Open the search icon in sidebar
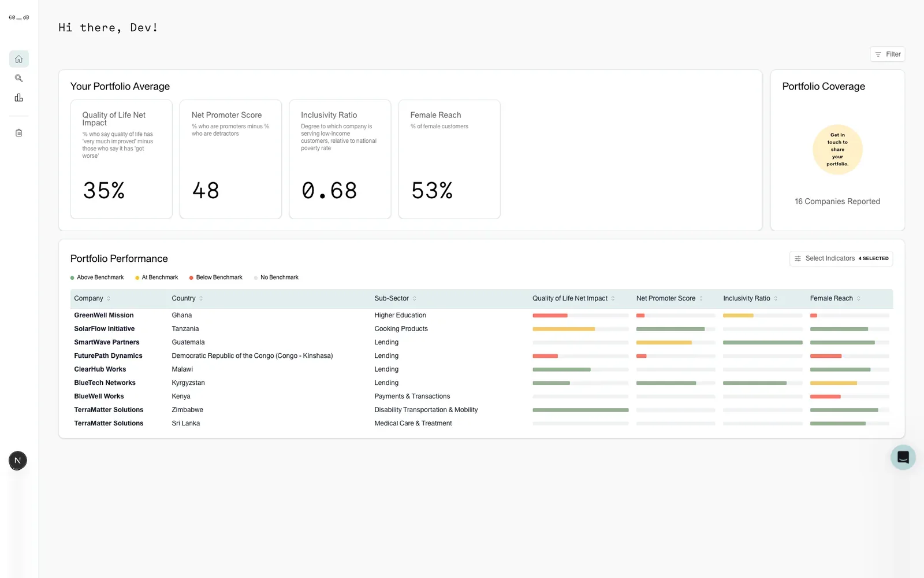 (18, 78)
